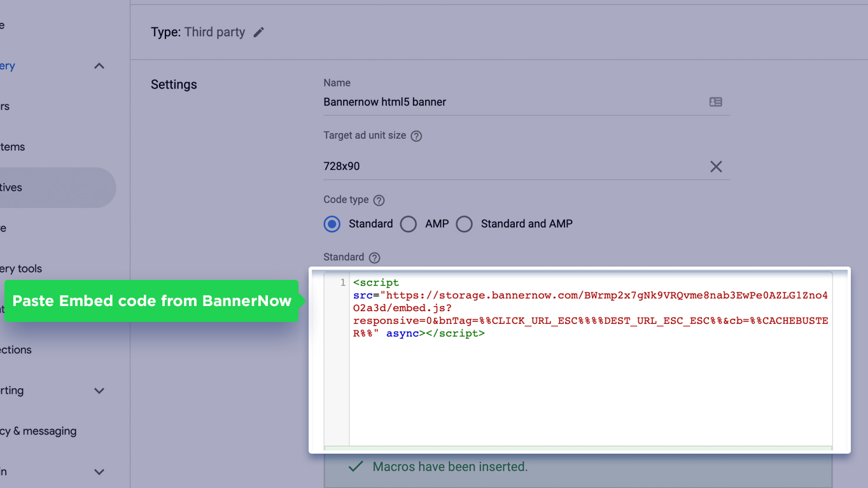This screenshot has width=868, height=488.
Task: Clear the 728x90 ad unit size
Action: [x=716, y=166]
